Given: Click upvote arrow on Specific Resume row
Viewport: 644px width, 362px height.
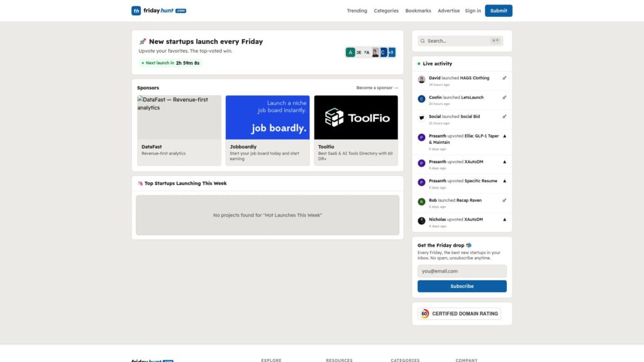Looking at the screenshot, I should pos(505,180).
